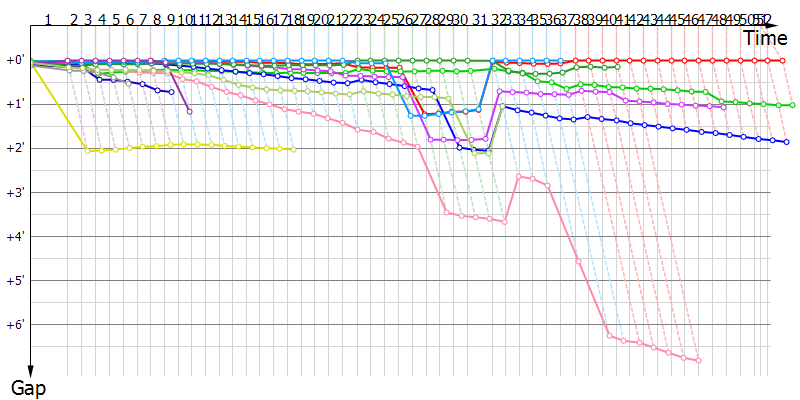Click the +1' gap axis label
Image resolution: width=800 pixels, height=400 pixels.
point(14,104)
